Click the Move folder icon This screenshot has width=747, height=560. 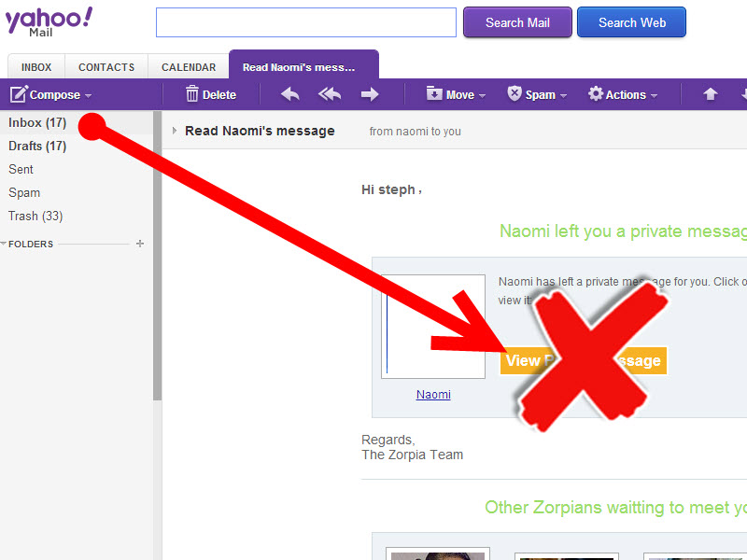point(434,93)
